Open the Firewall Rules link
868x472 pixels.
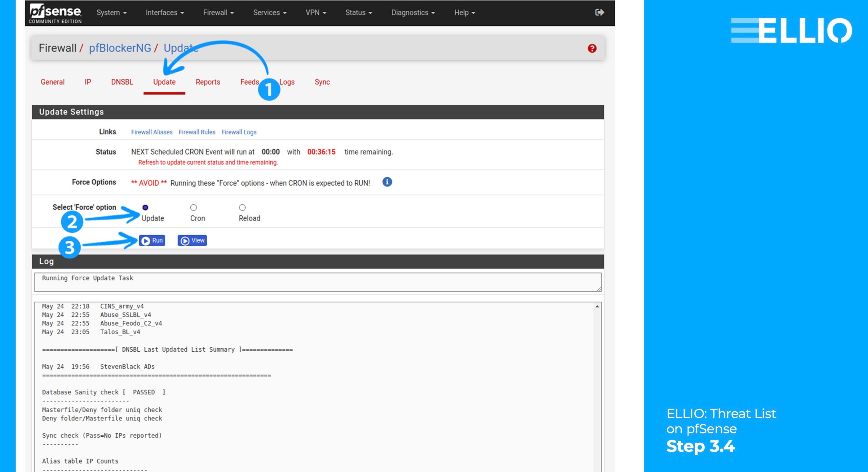pyautogui.click(x=197, y=132)
